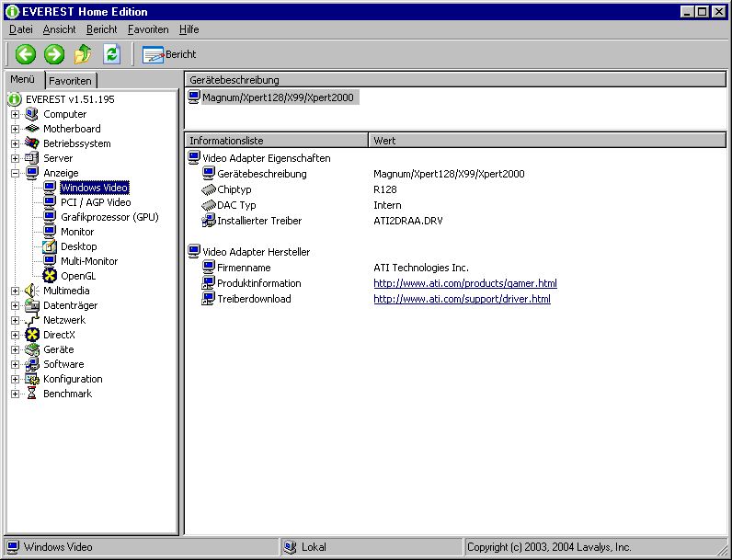This screenshot has width=732, height=560.
Task: Switch to the Menü tab
Action: 23,79
